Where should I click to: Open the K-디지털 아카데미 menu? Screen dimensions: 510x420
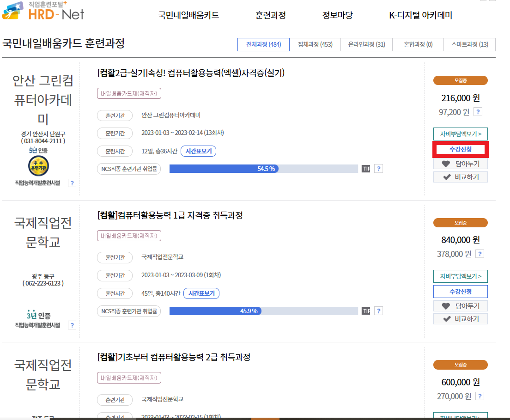click(420, 15)
